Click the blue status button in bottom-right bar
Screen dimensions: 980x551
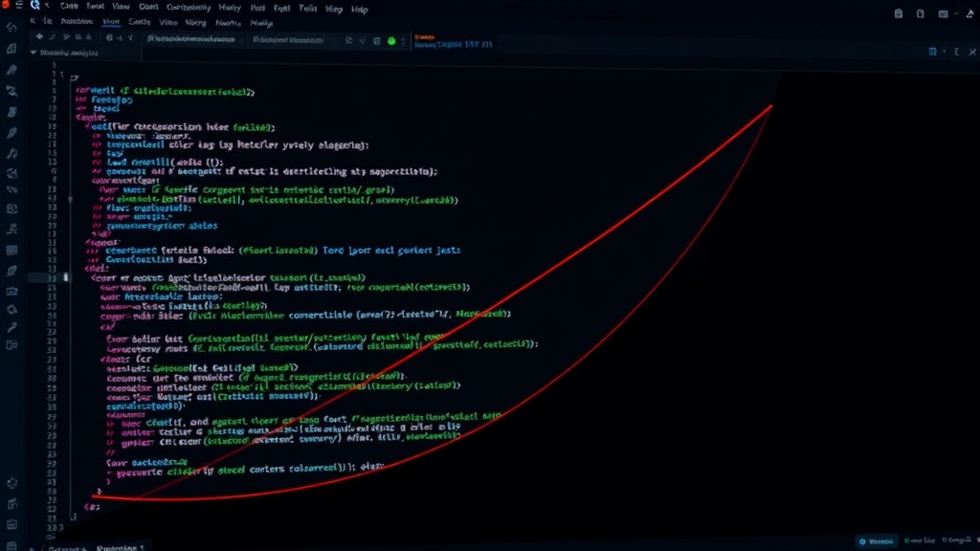[x=877, y=541]
